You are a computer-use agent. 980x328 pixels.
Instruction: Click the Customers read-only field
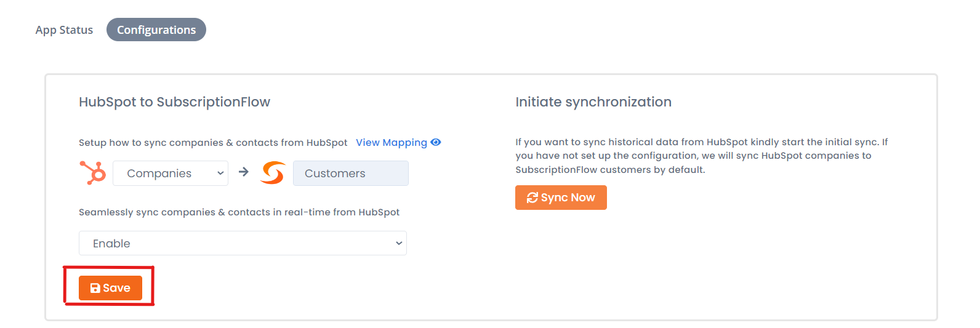click(351, 173)
